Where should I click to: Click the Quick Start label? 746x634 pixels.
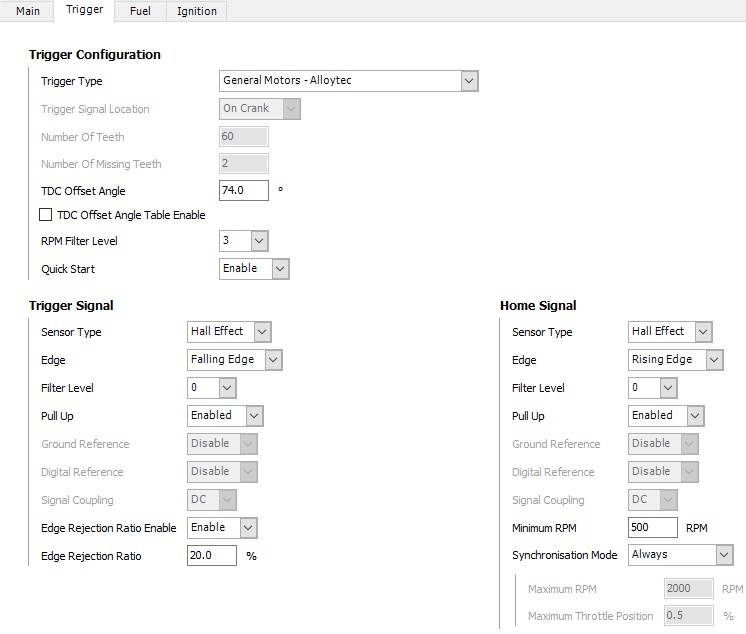[68, 269]
